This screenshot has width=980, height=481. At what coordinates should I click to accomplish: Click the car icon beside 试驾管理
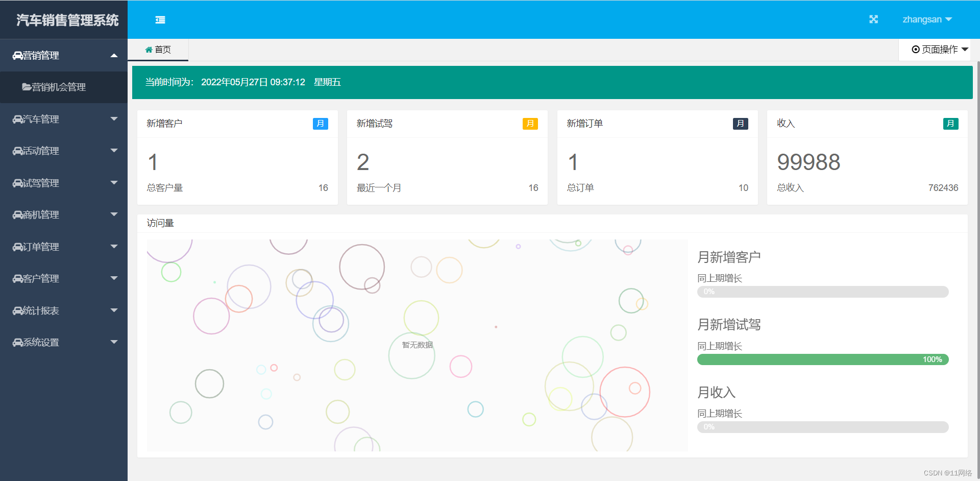(18, 183)
